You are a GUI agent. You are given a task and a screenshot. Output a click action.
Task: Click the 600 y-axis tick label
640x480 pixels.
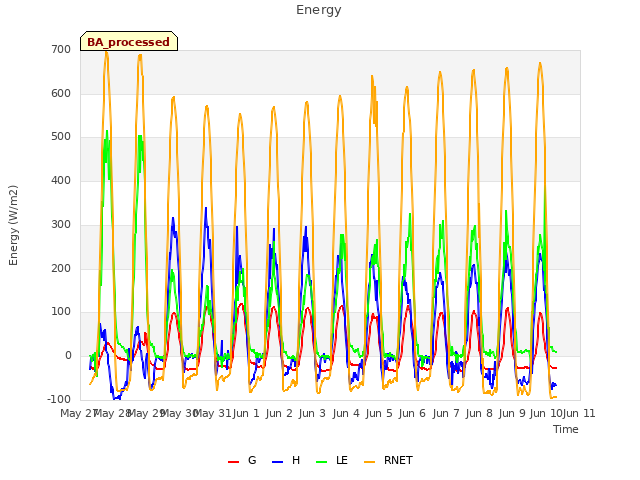click(x=61, y=93)
